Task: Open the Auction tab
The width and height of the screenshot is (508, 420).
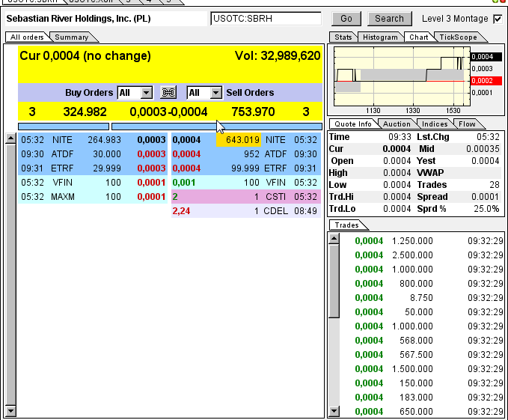Action: tap(397, 124)
